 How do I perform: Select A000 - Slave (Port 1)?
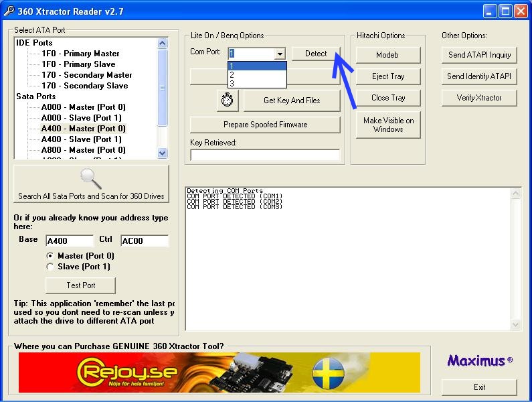coord(82,118)
